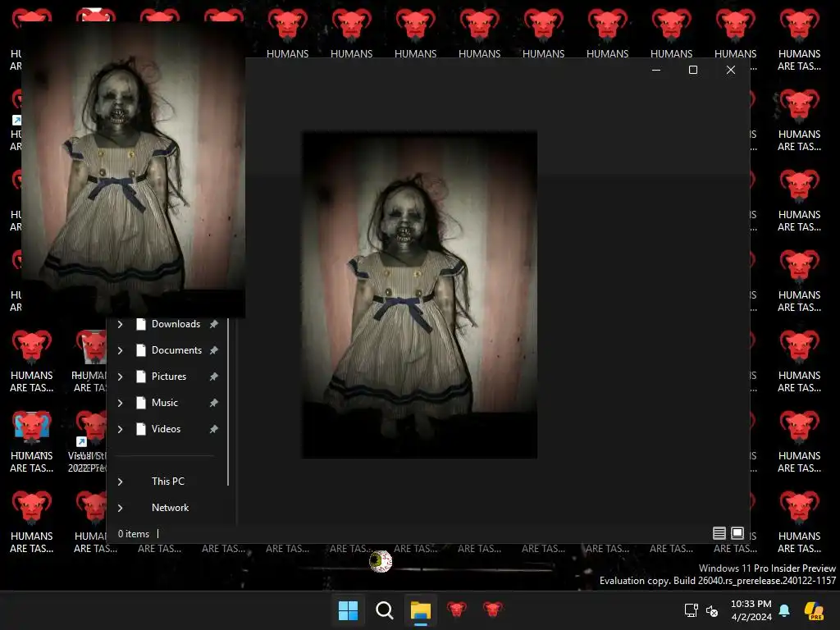Open Downloads in the navigation pane

[x=176, y=324]
